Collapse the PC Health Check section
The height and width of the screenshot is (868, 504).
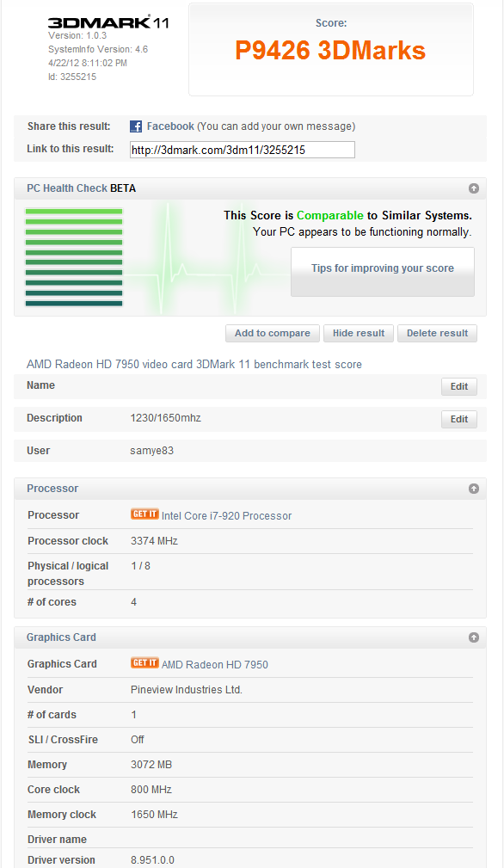474,188
